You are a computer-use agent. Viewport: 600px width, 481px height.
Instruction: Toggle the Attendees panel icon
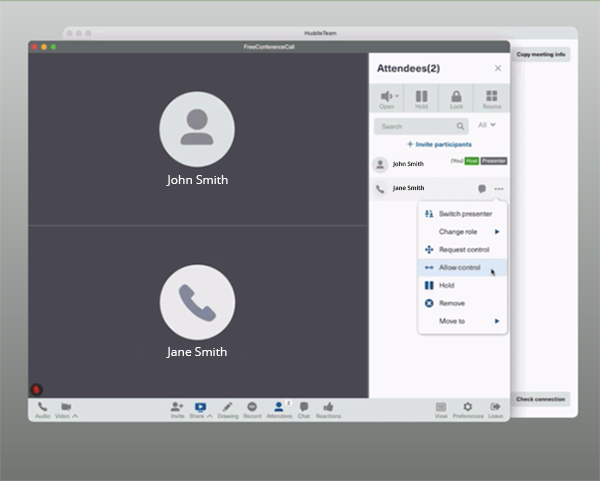tap(279, 406)
